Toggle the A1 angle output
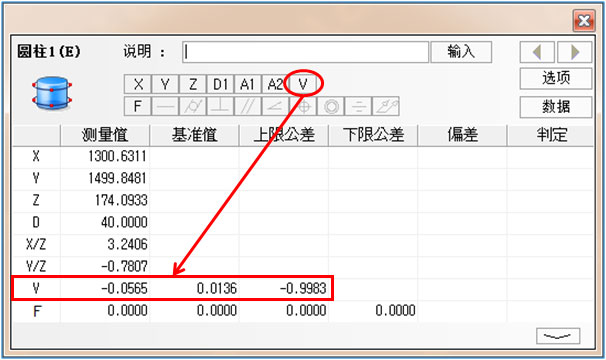The image size is (606, 360). click(248, 84)
